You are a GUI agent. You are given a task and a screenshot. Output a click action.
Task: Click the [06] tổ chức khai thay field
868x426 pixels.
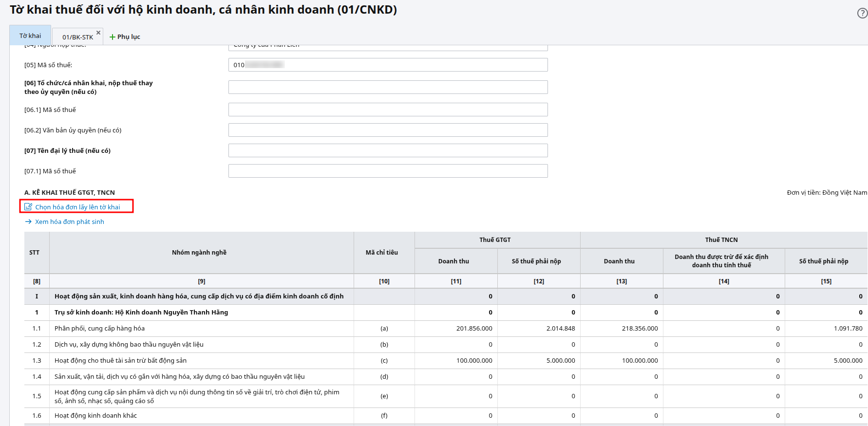(388, 87)
